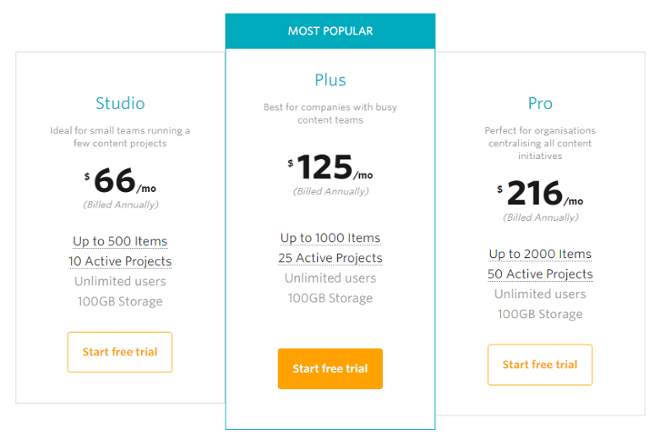Select the Plus plan heading
The image size is (660, 440).
(330, 80)
